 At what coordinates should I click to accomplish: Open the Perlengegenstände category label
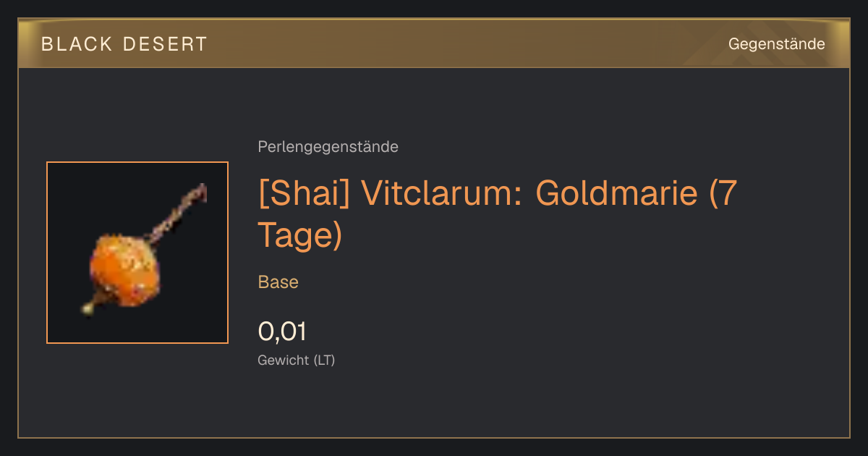(x=328, y=147)
